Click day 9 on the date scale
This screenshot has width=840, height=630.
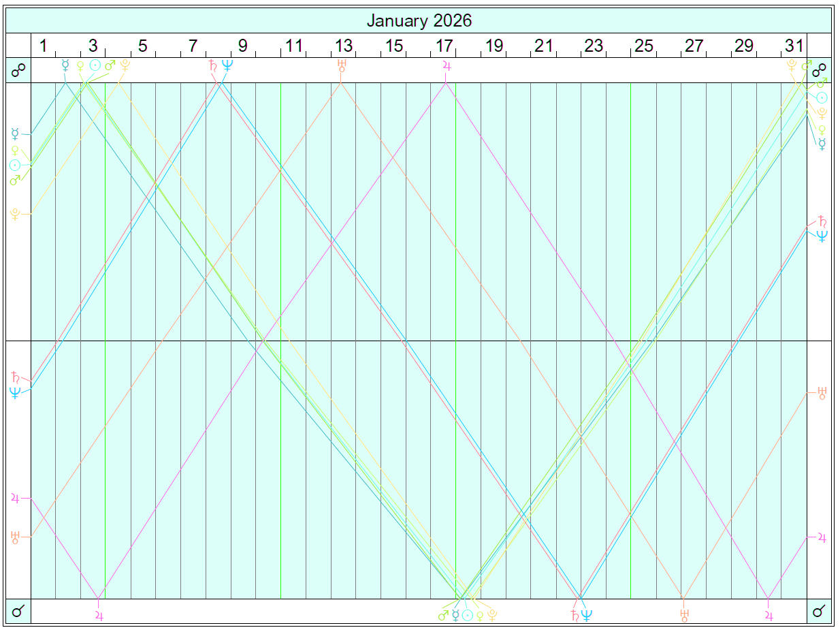(x=243, y=46)
